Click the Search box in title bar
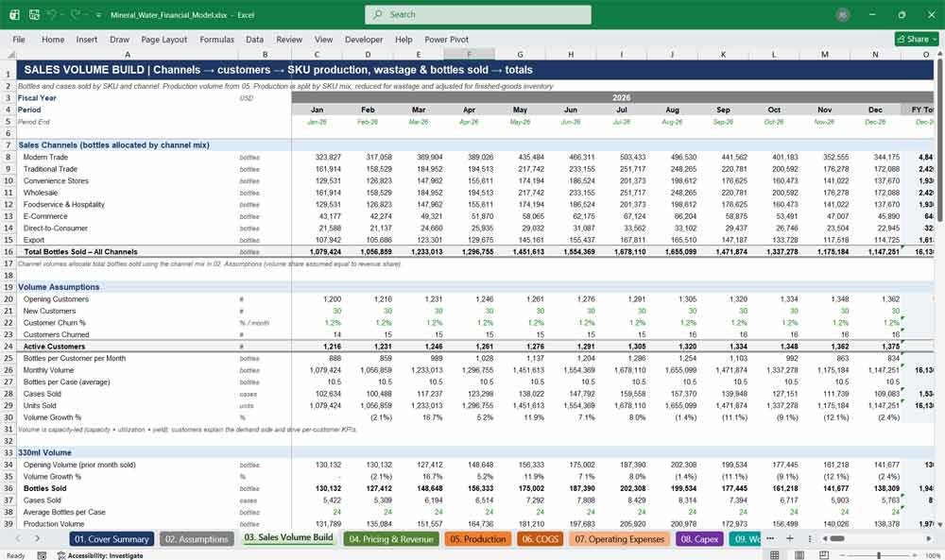The width and height of the screenshot is (945, 560). point(478,14)
